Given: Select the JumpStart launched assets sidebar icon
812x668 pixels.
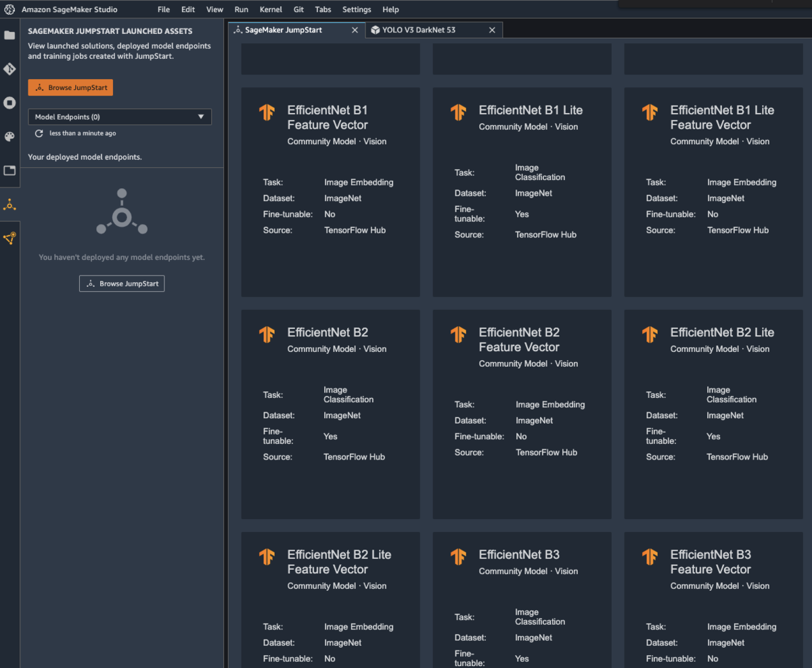Looking at the screenshot, I should pyautogui.click(x=9, y=204).
